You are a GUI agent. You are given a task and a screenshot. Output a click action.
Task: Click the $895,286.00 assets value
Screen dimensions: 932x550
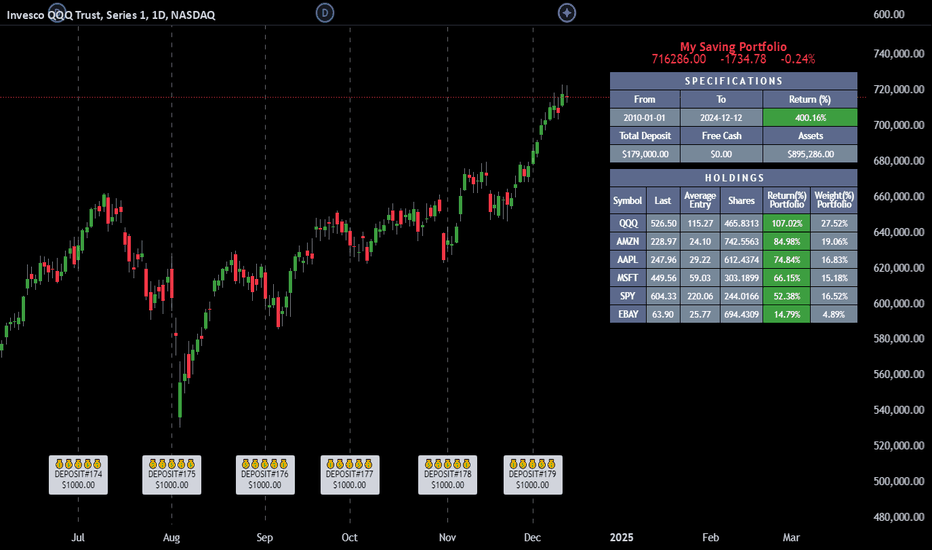[x=810, y=154]
